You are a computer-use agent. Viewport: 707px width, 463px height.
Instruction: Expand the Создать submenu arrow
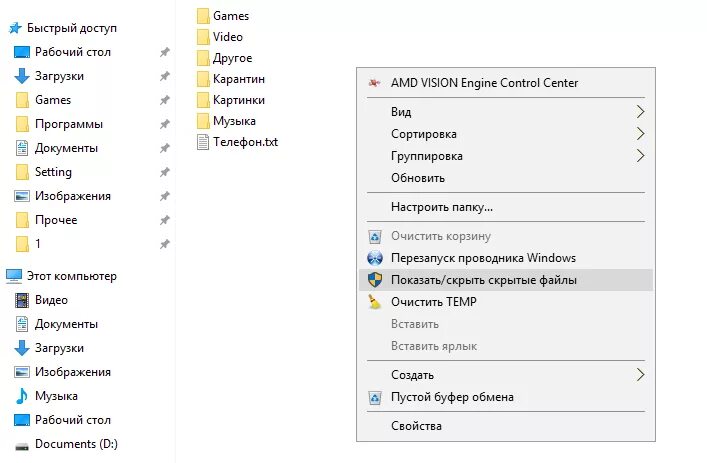640,375
